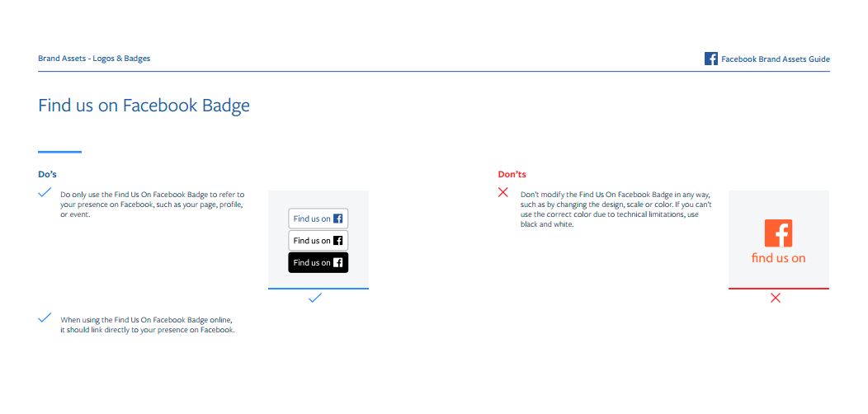The width and height of the screenshot is (868, 414).
Task: Click the Facebook logo in the page header
Action: pos(710,59)
